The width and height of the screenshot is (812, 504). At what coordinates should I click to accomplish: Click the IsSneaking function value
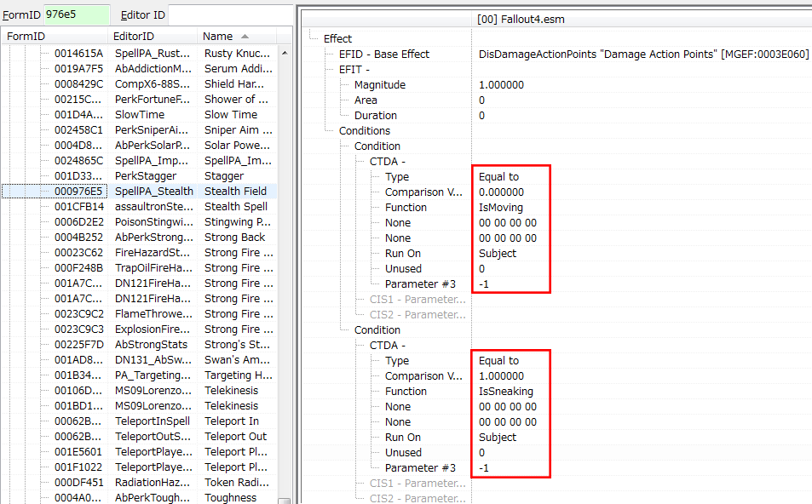click(506, 391)
